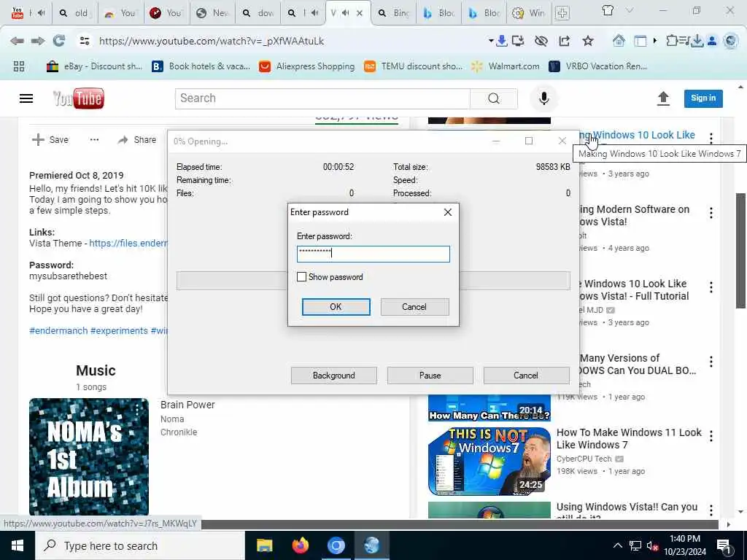
Task: Focus the YouTube Search field
Action: [322, 98]
